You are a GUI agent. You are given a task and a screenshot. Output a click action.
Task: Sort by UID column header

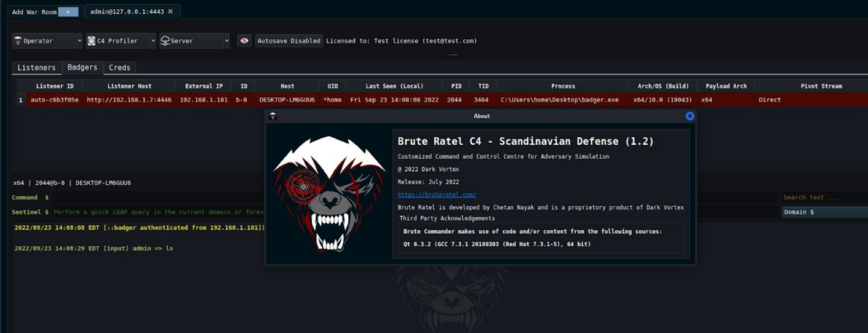point(332,86)
